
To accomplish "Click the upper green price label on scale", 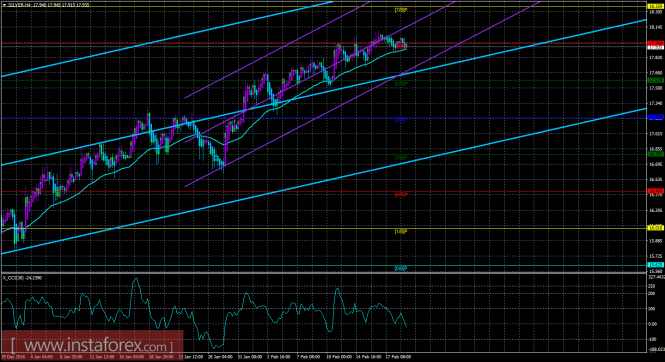I will [656, 81].
